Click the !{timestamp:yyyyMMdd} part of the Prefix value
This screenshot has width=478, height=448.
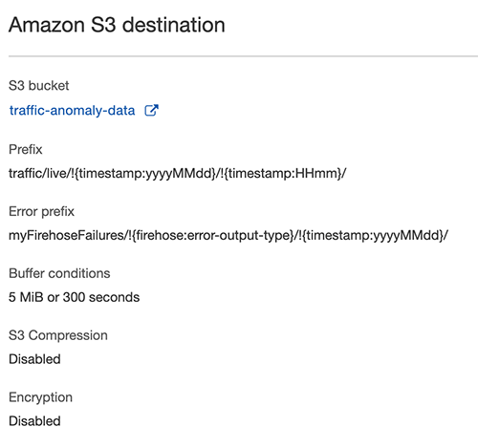[x=141, y=173]
